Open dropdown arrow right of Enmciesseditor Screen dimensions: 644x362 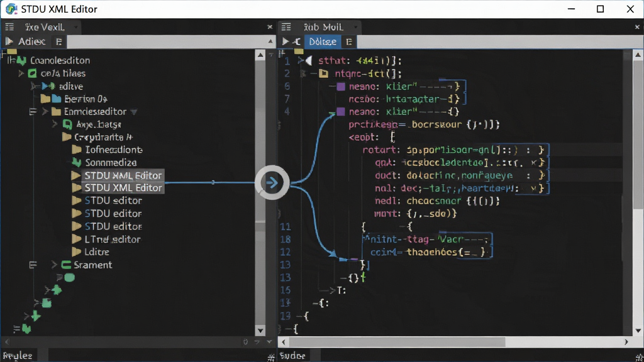134,112
